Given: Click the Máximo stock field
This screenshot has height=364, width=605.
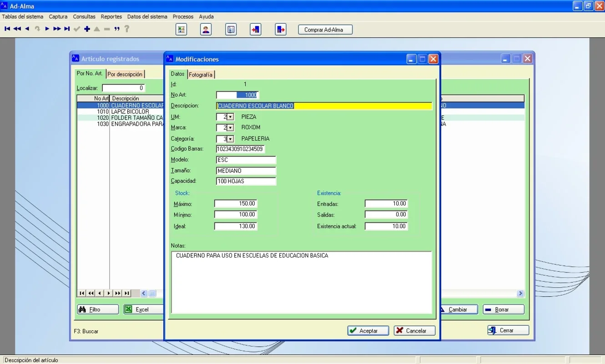Looking at the screenshot, I should [236, 204].
